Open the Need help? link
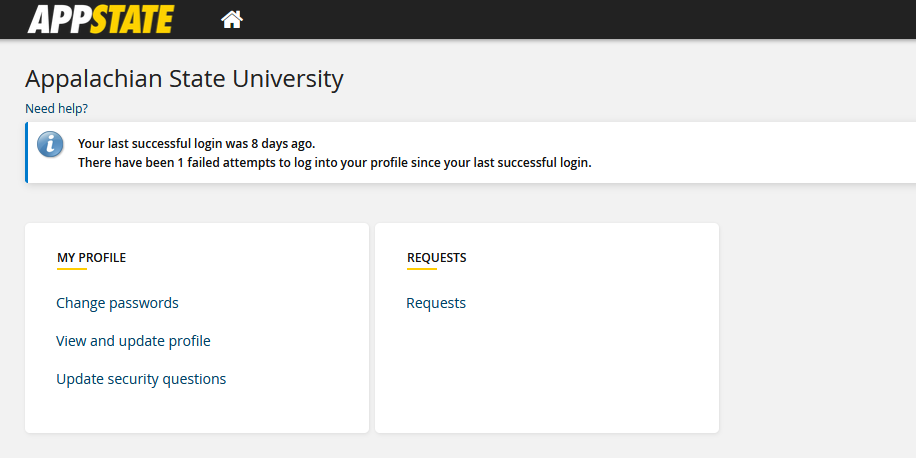 56,109
